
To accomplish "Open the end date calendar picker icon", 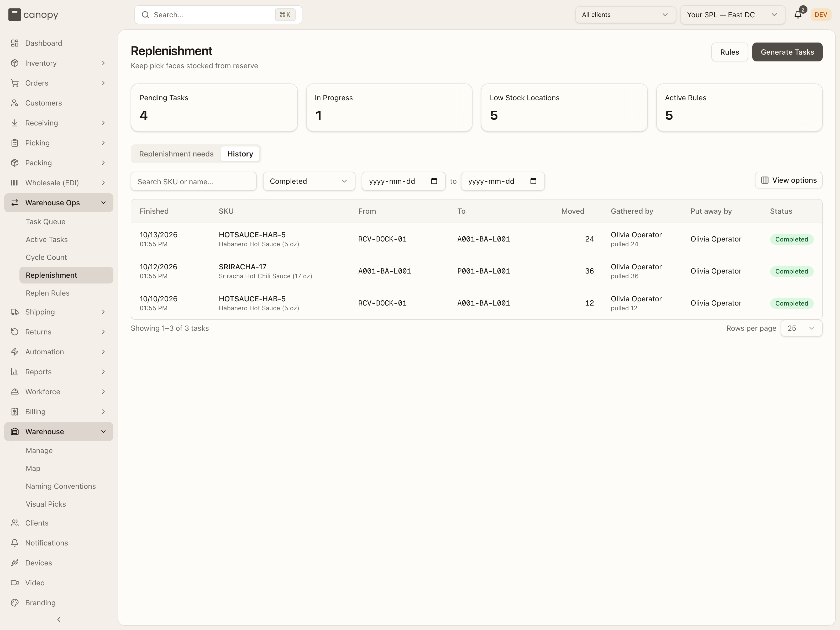I will coord(533,181).
